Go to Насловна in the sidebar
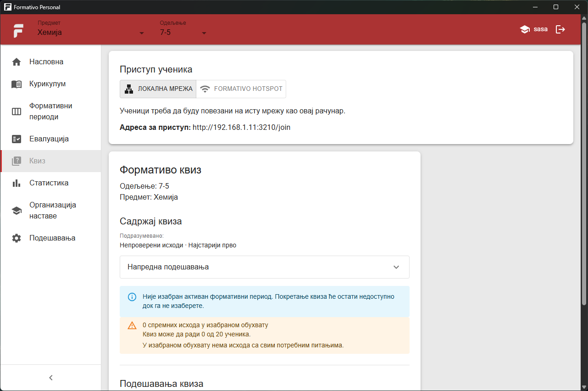This screenshot has height=391, width=588. [50, 62]
